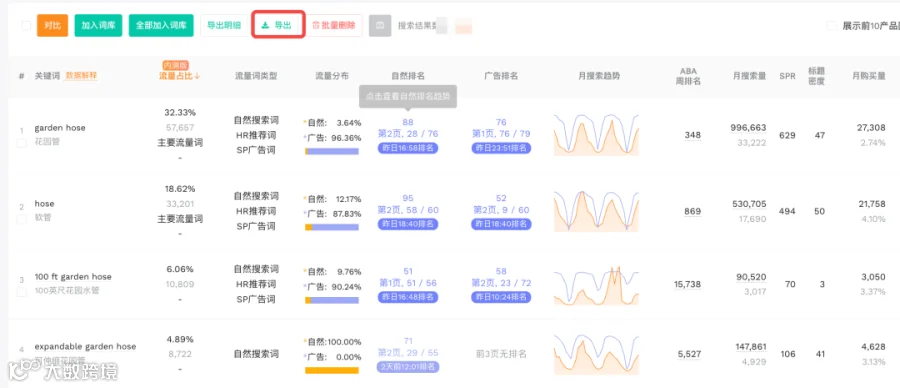Click the 导出 export button
The image size is (900, 388).
tap(278, 25)
